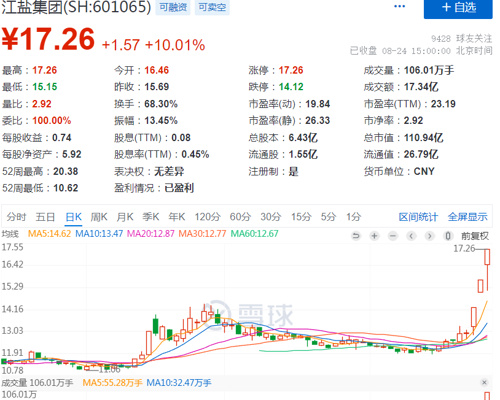Close the volume sub-chart panel

484,382
